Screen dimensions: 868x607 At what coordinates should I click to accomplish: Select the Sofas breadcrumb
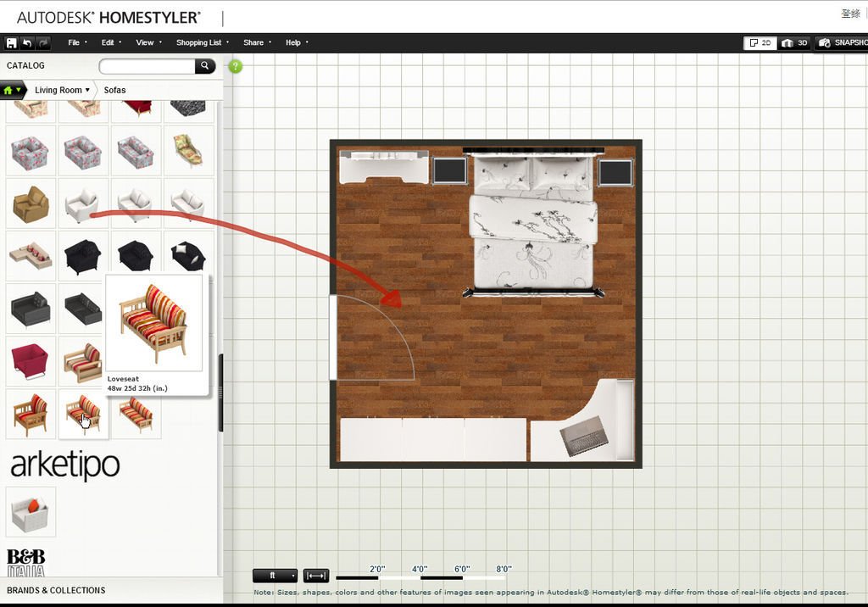click(114, 90)
